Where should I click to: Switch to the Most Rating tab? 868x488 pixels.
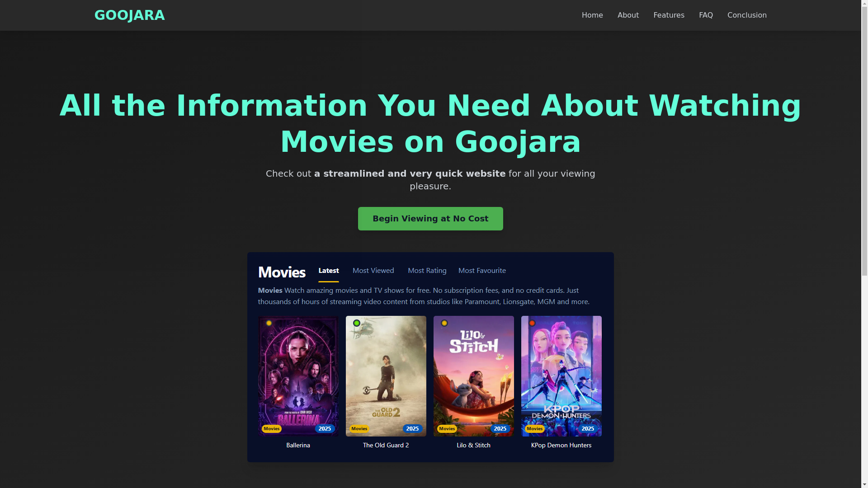(x=427, y=271)
